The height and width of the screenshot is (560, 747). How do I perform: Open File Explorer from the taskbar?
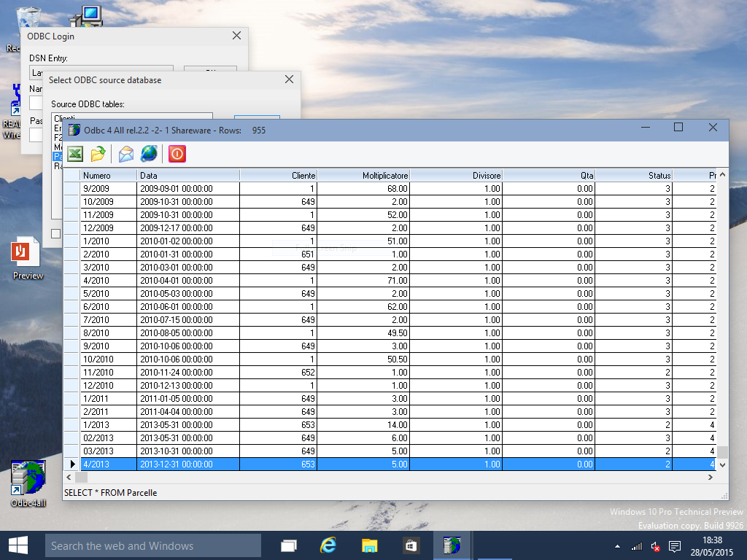(370, 545)
